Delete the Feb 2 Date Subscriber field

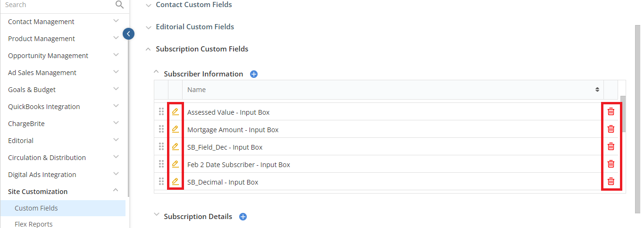click(x=611, y=164)
